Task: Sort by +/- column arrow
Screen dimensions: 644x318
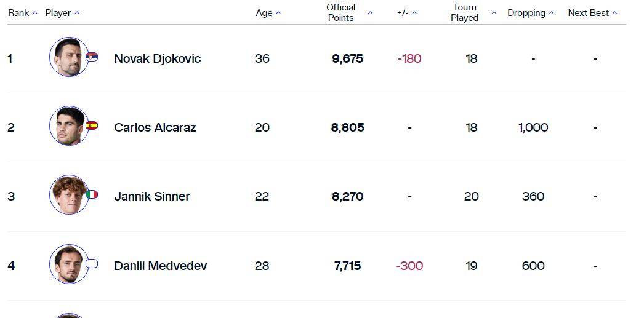Action: [x=414, y=13]
